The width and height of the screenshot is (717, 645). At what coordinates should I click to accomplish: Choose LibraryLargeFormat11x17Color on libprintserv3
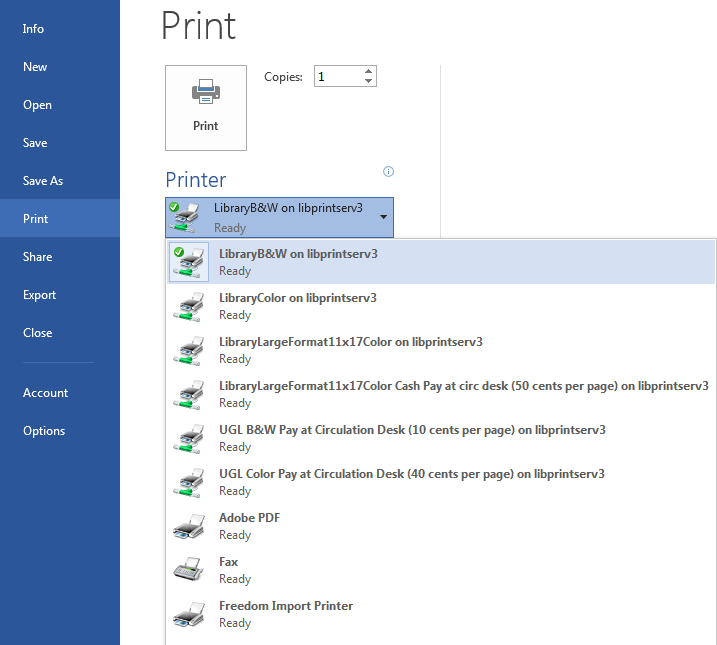tap(350, 342)
